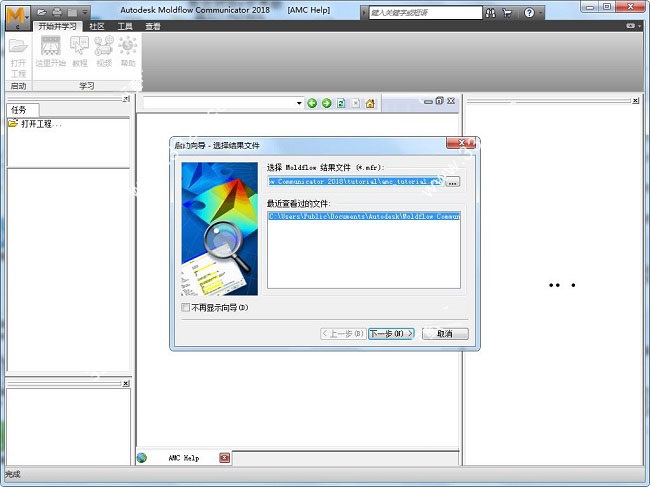Screen dimensions: 650x487
Task: Click the keyword search input in title bar
Action: 425,13
